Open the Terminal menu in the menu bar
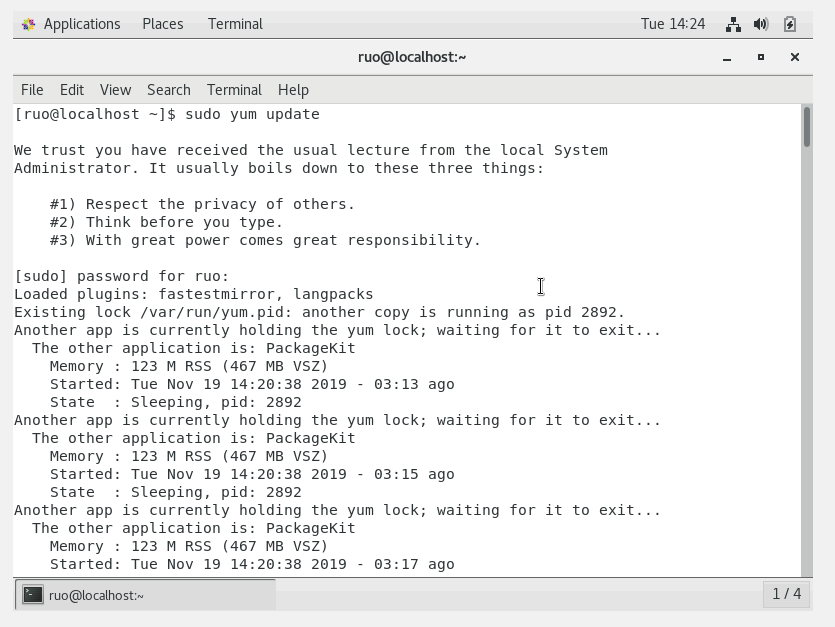The image size is (835, 627). pyautogui.click(x=234, y=90)
